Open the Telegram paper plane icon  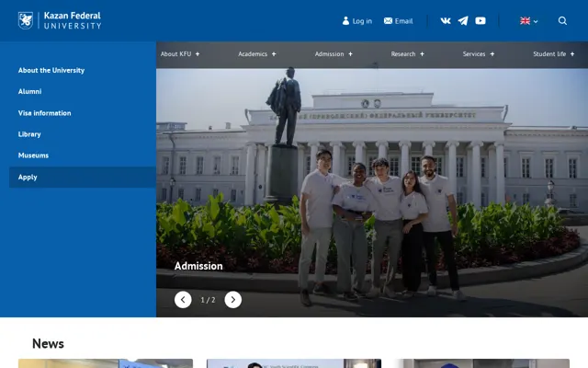coord(463,21)
